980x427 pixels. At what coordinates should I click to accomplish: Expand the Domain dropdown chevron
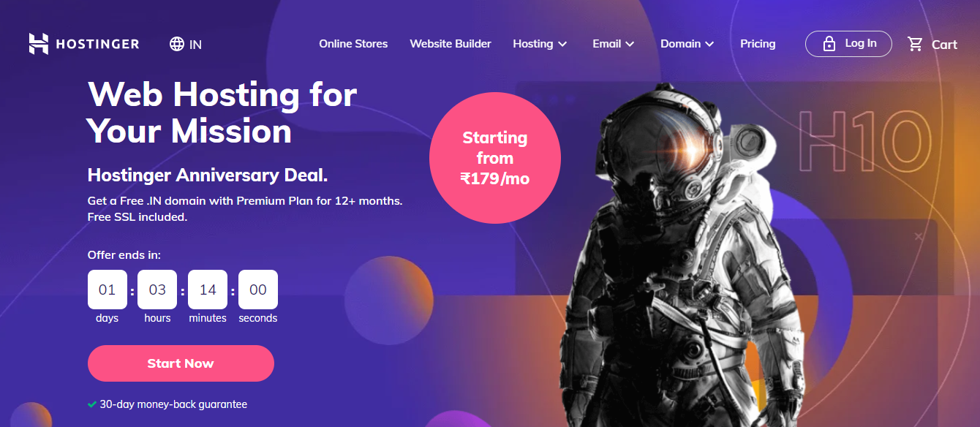pos(709,45)
